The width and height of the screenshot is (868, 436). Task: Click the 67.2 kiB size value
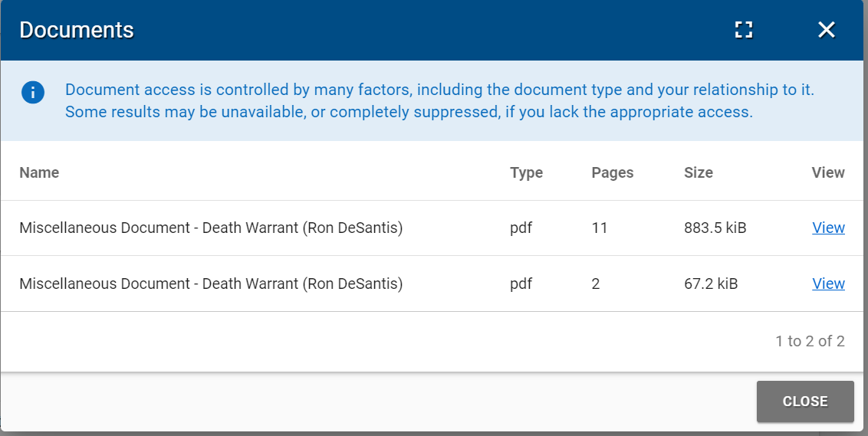711,284
